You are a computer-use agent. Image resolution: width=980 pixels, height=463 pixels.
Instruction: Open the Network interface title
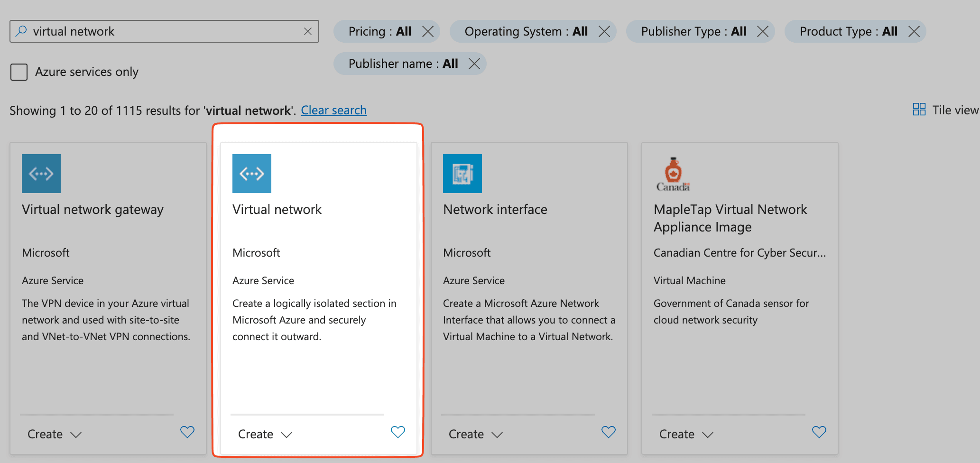click(495, 209)
